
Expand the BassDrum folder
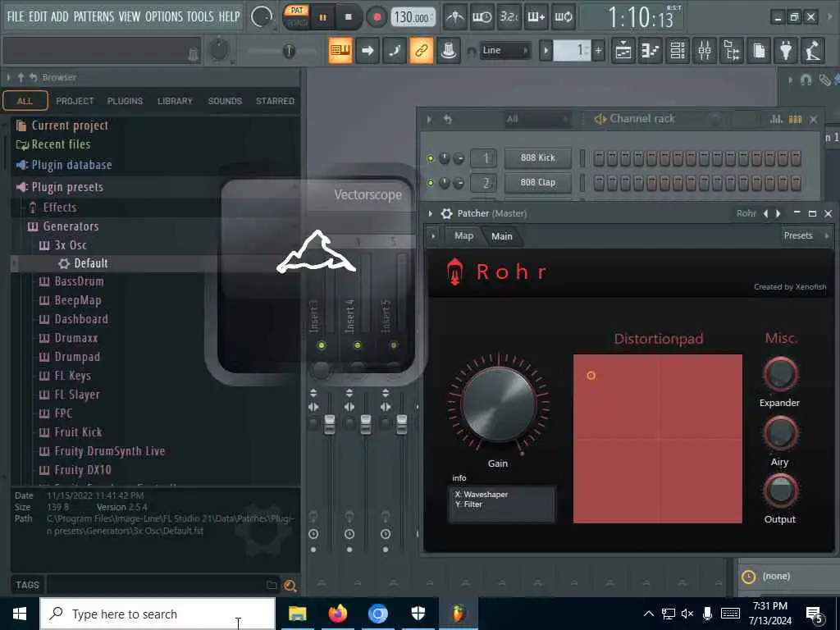78,282
